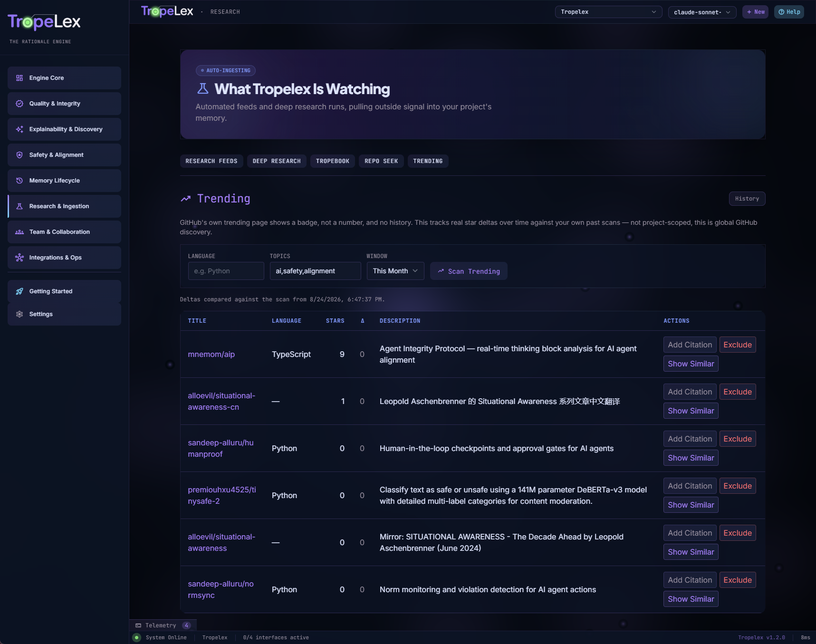This screenshot has width=816, height=644.
Task: Click Research & Ingestion flask icon
Action: (x=19, y=206)
